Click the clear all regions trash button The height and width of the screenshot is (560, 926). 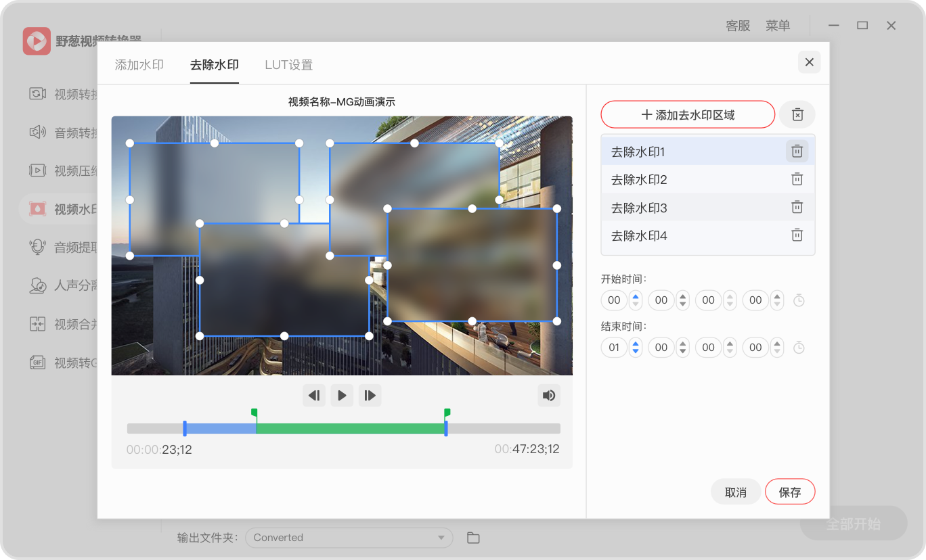coord(797,115)
